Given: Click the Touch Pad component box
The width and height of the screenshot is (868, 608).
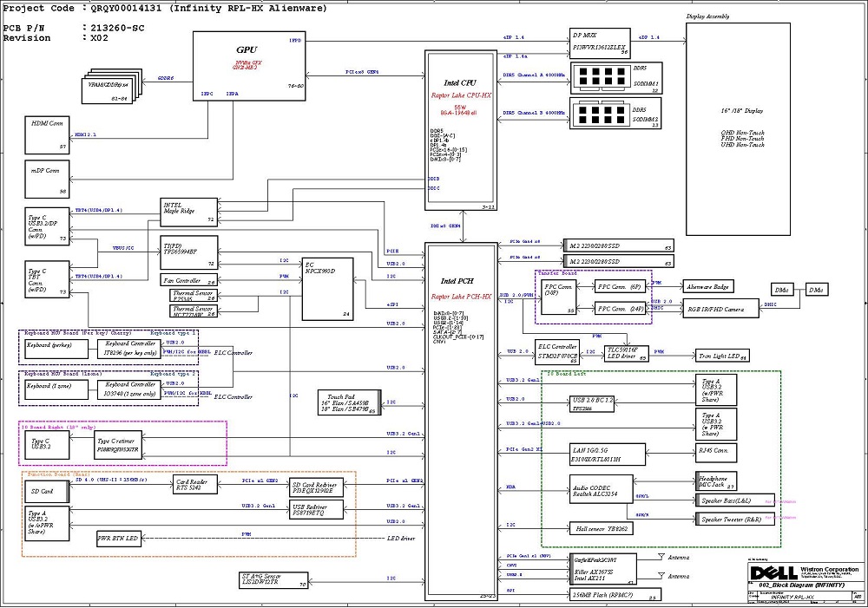Looking at the screenshot, I should [347, 402].
